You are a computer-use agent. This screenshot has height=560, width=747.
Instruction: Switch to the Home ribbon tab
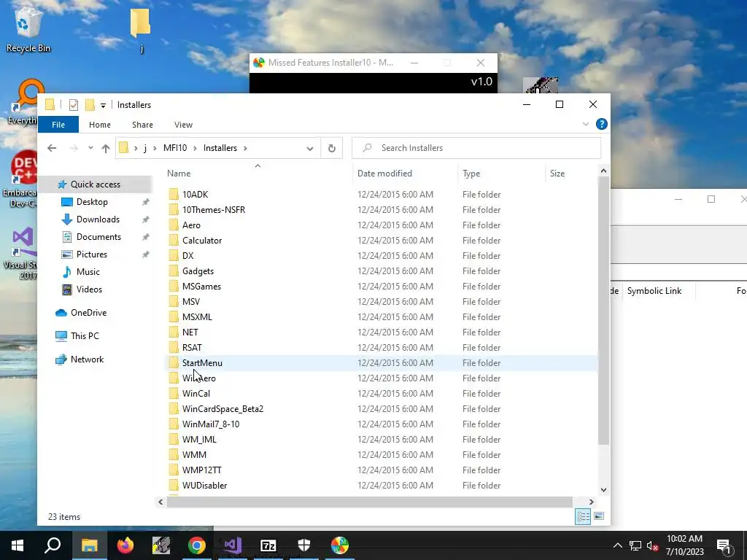pos(99,125)
